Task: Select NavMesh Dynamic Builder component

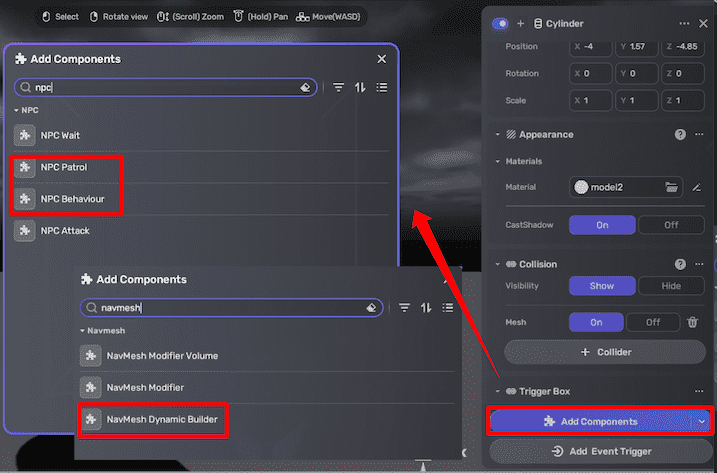Action: (267, 419)
